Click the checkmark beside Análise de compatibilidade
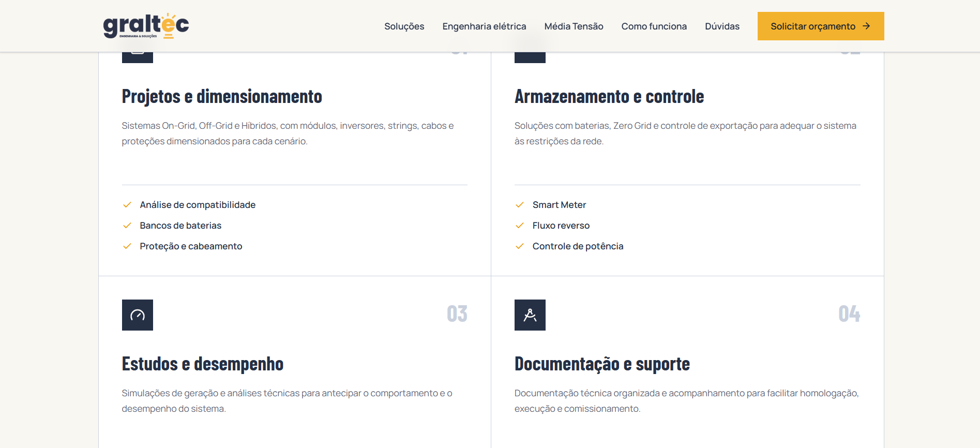This screenshot has height=448, width=980. tap(127, 205)
